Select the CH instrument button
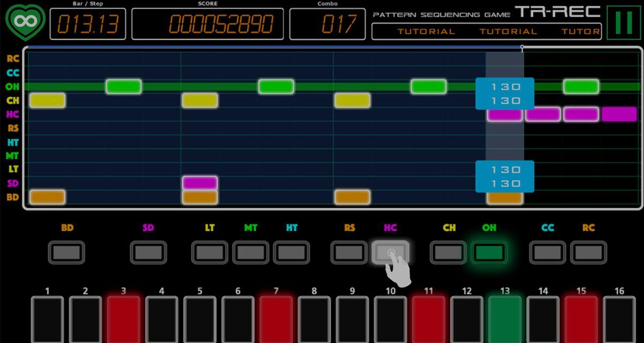Screen dimensions: 644x343 pyautogui.click(x=449, y=252)
